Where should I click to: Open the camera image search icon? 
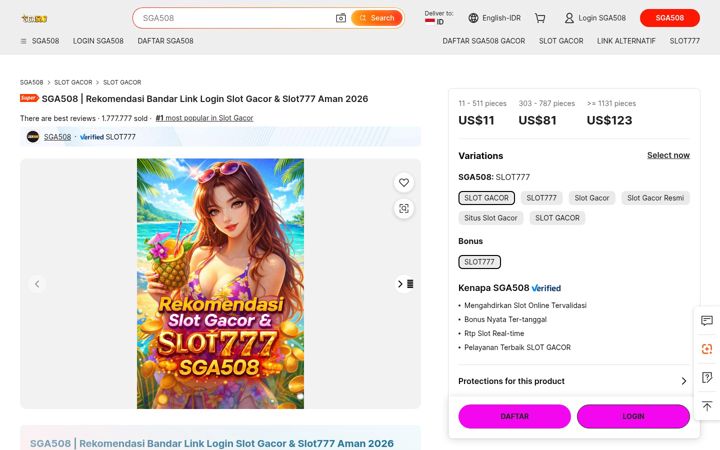tap(341, 18)
